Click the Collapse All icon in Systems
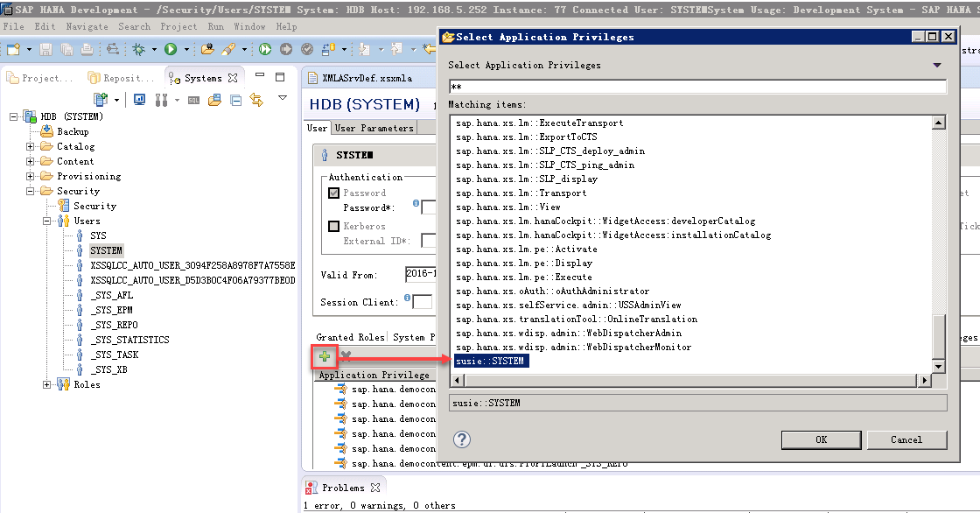Image resolution: width=980 pixels, height=513 pixels. [236, 101]
